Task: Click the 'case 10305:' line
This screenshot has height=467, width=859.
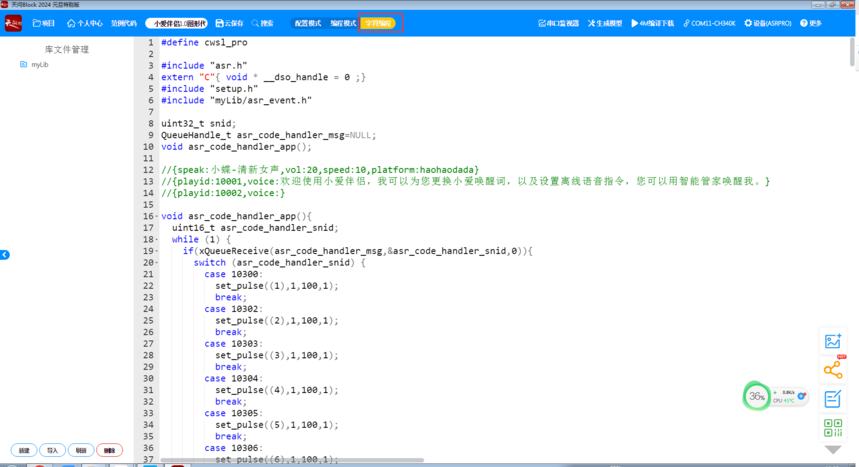Action: (233, 413)
